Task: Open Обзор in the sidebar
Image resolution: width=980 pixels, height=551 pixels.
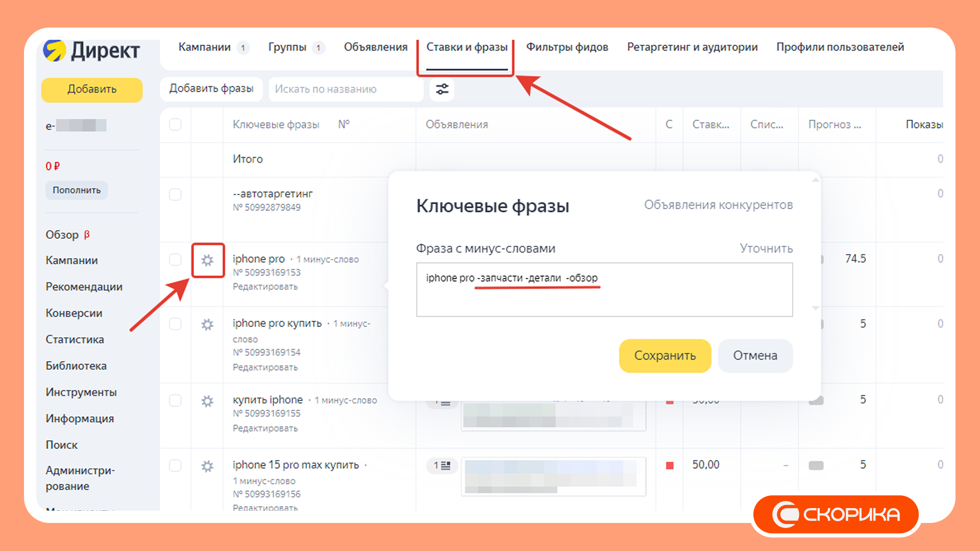Action: 62,235
